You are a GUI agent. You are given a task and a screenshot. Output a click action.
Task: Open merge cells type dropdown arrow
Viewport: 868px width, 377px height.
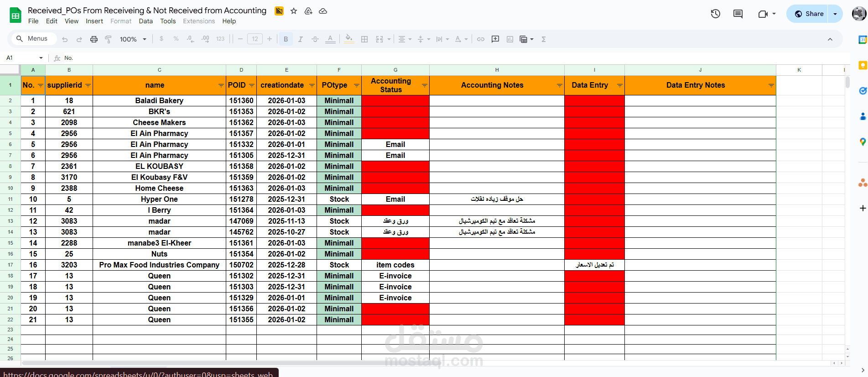pos(389,39)
